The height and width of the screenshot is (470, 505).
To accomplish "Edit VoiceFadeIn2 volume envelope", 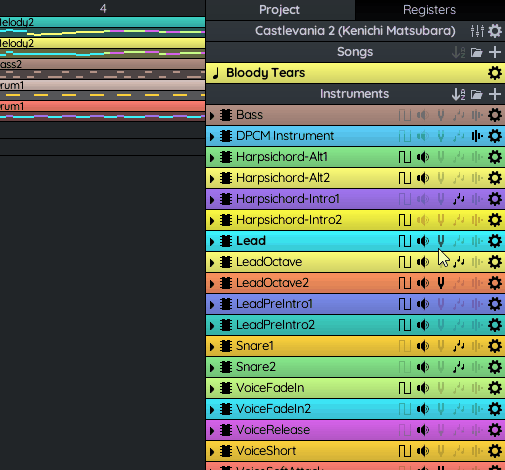I will [423, 409].
